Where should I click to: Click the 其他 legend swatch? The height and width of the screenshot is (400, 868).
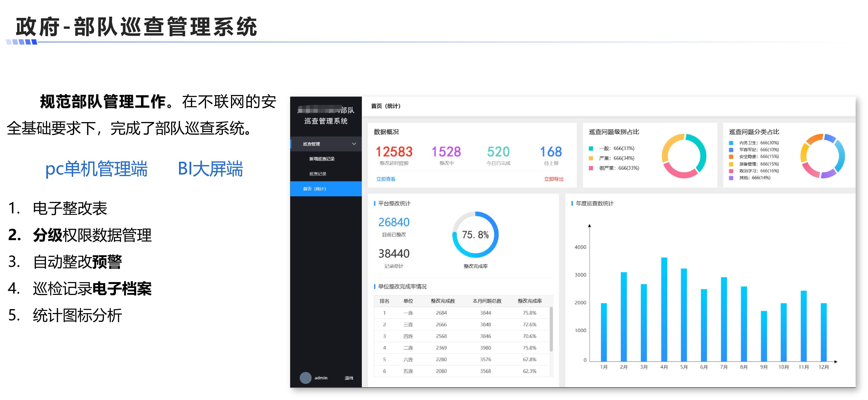pyautogui.click(x=731, y=178)
